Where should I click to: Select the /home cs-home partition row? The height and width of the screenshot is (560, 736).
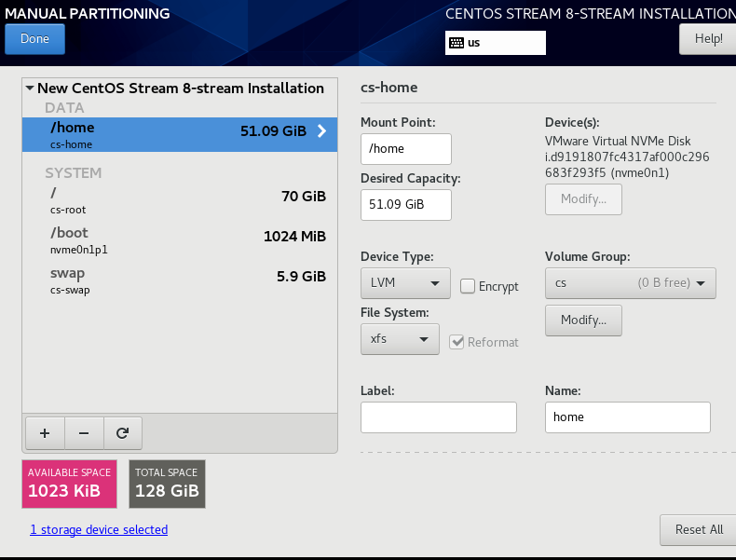(180, 134)
